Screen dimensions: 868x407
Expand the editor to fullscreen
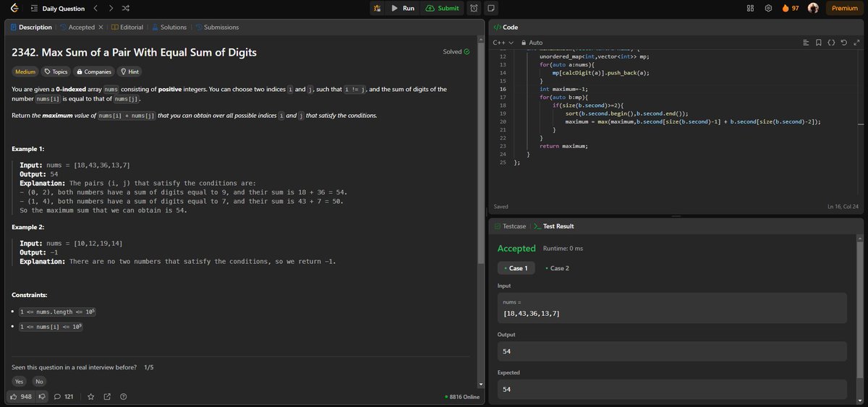click(856, 43)
